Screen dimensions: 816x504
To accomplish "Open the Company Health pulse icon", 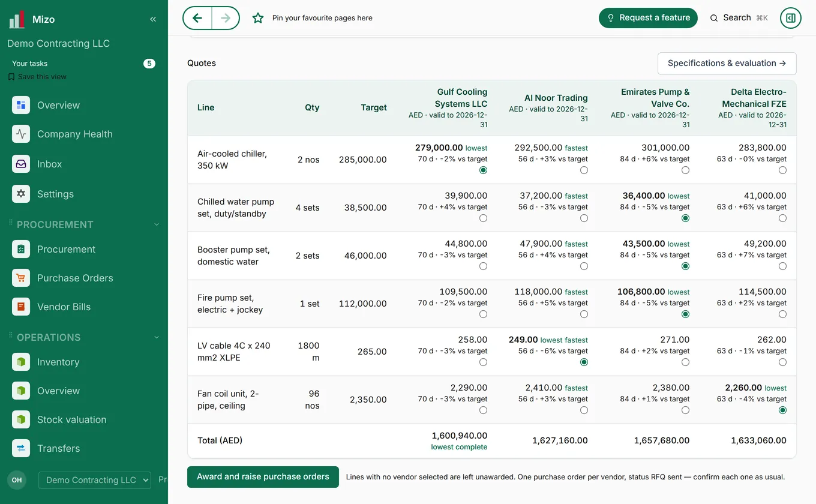I will pyautogui.click(x=21, y=134).
